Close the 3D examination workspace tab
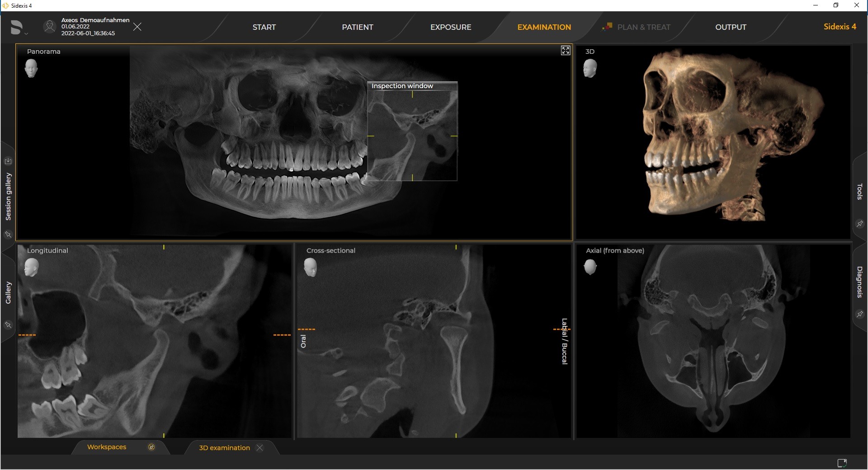The height and width of the screenshot is (470, 868). coord(259,447)
